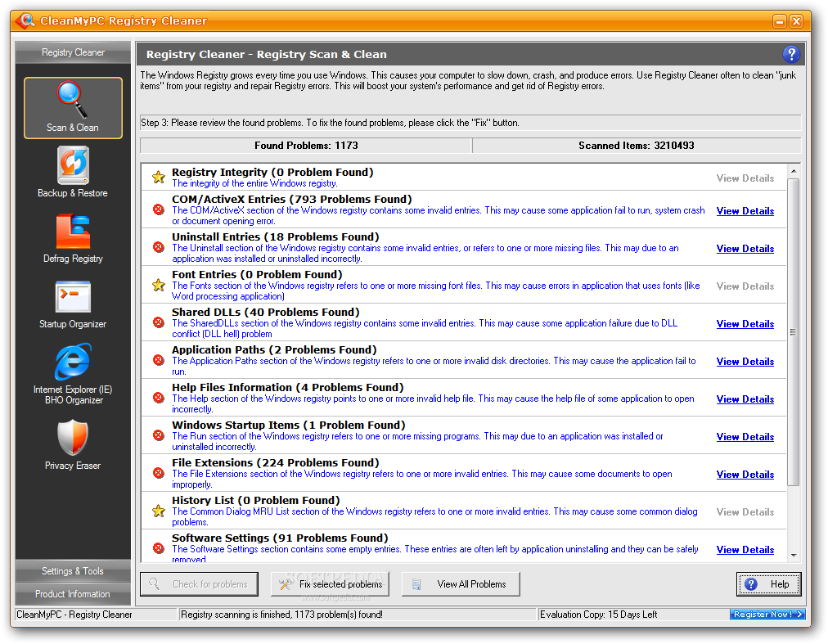View Details of Software Settings problems
Image resolution: width=828 pixels, height=644 pixels.
[x=745, y=549]
